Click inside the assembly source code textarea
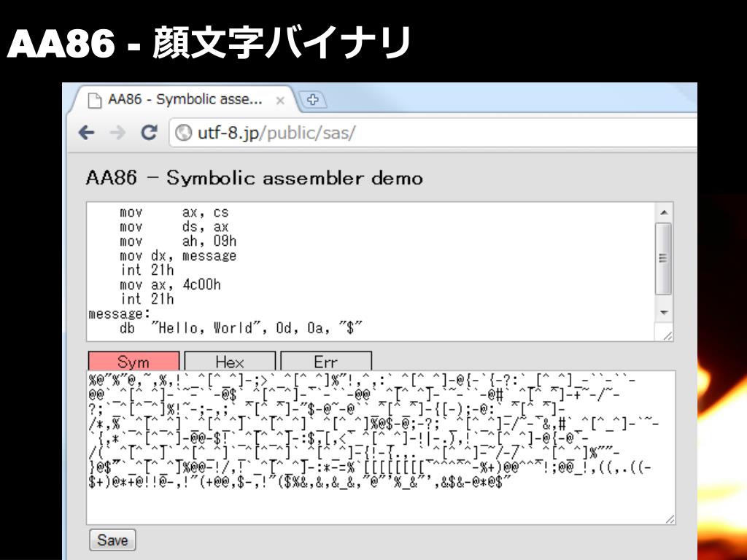The height and width of the screenshot is (560, 747). pyautogui.click(x=365, y=270)
